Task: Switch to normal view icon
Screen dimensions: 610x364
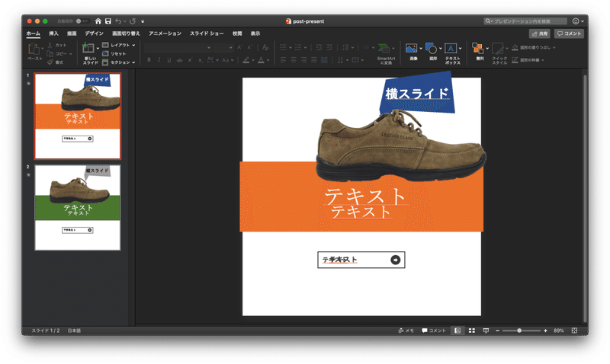Action: pyautogui.click(x=457, y=330)
